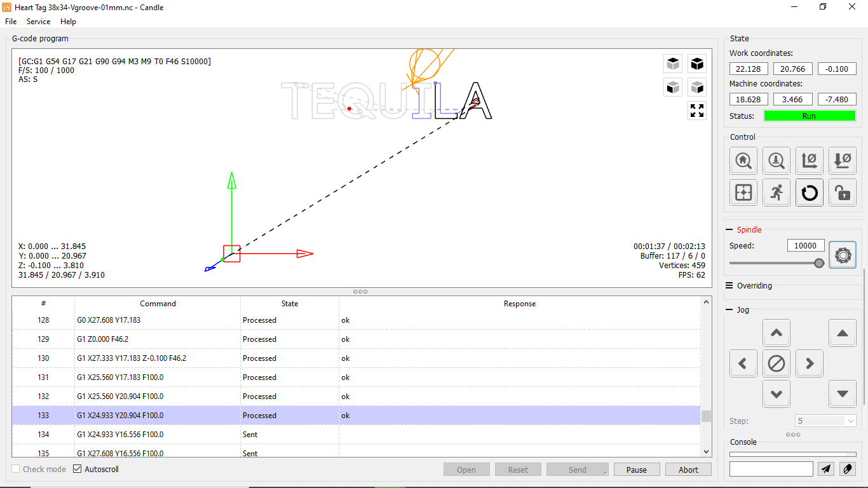
Task: Click the Open file button
Action: point(466,470)
